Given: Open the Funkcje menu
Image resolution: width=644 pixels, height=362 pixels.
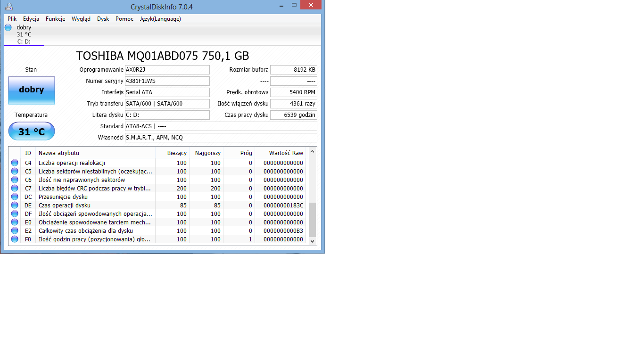Looking at the screenshot, I should [56, 19].
